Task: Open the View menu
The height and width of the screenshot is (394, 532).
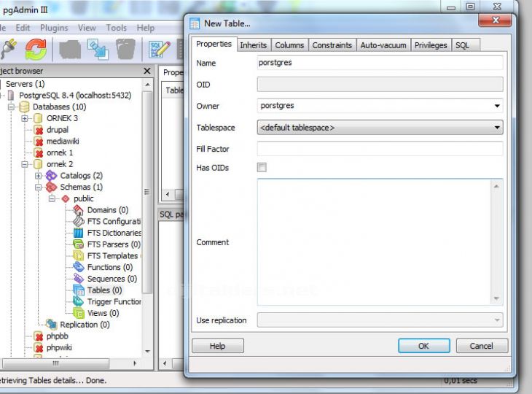Action: click(87, 28)
